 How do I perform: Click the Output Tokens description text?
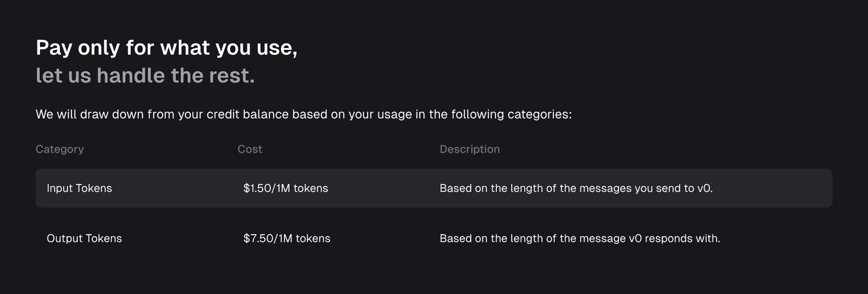580,238
